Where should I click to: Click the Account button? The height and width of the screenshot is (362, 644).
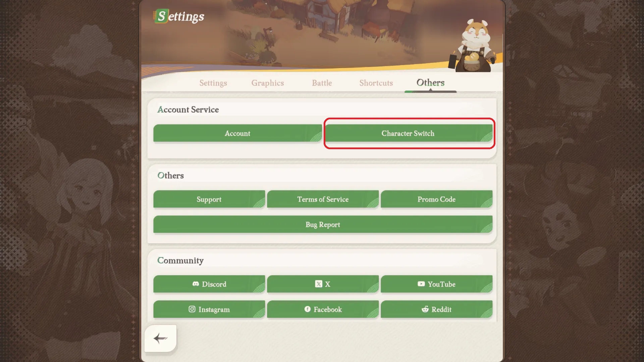coord(237,133)
